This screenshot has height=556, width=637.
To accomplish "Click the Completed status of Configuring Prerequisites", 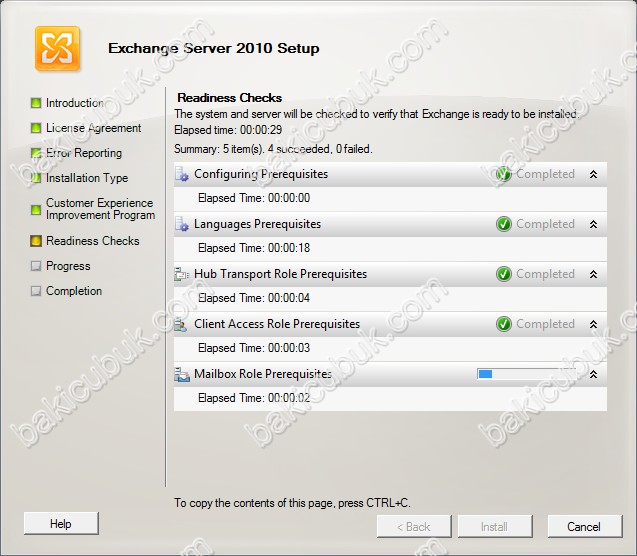I will coord(546,174).
